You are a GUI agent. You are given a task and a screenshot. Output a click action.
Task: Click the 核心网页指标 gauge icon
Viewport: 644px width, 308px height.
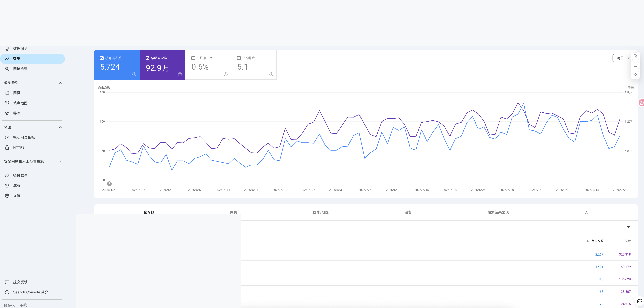(7, 137)
